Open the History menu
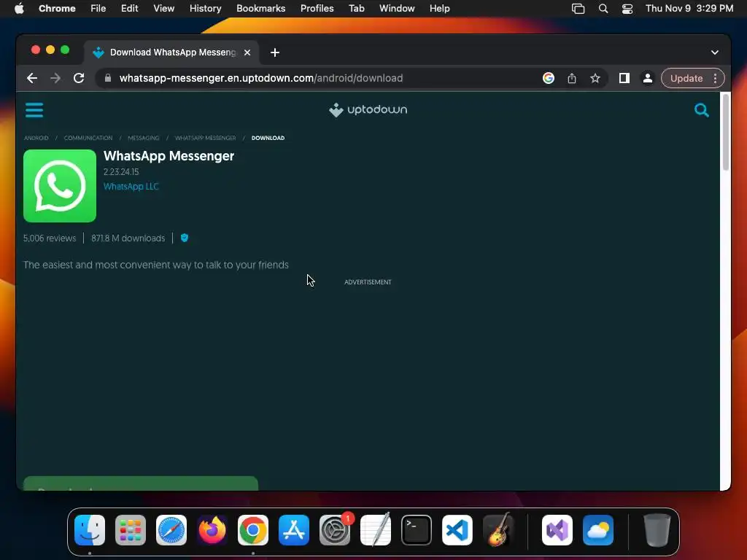This screenshot has height=560, width=747. click(x=205, y=9)
